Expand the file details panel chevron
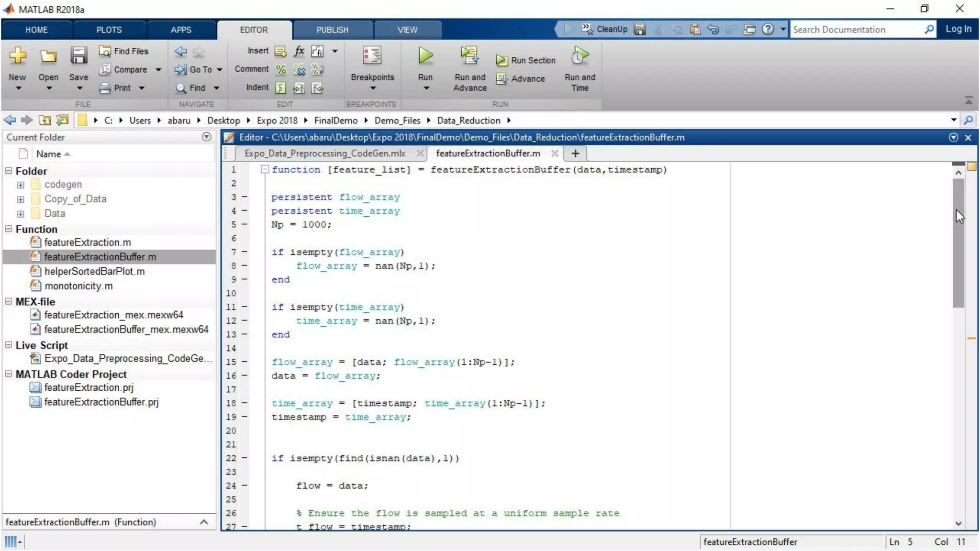This screenshot has width=980, height=551. [x=204, y=522]
